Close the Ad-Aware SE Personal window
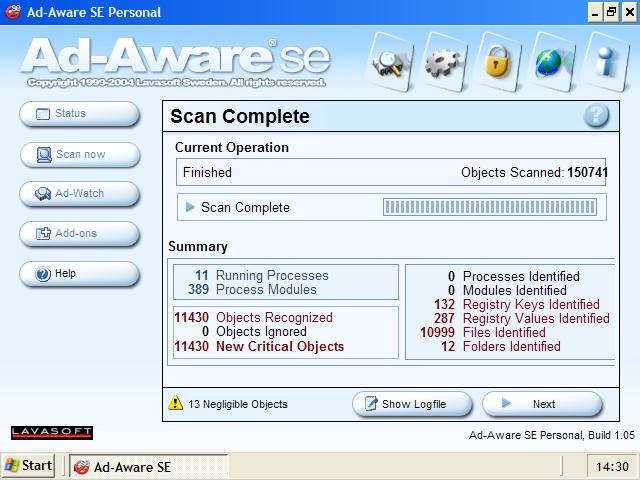The image size is (640, 480). [x=629, y=12]
